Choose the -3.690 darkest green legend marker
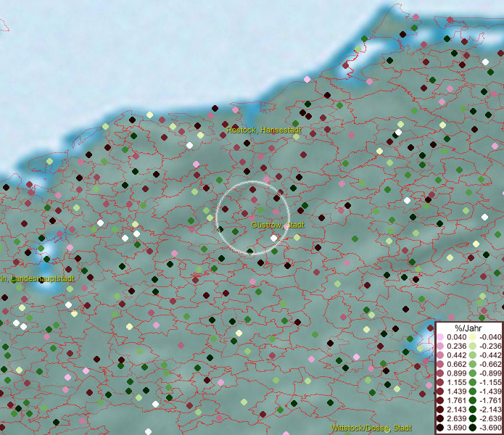 click(x=472, y=428)
